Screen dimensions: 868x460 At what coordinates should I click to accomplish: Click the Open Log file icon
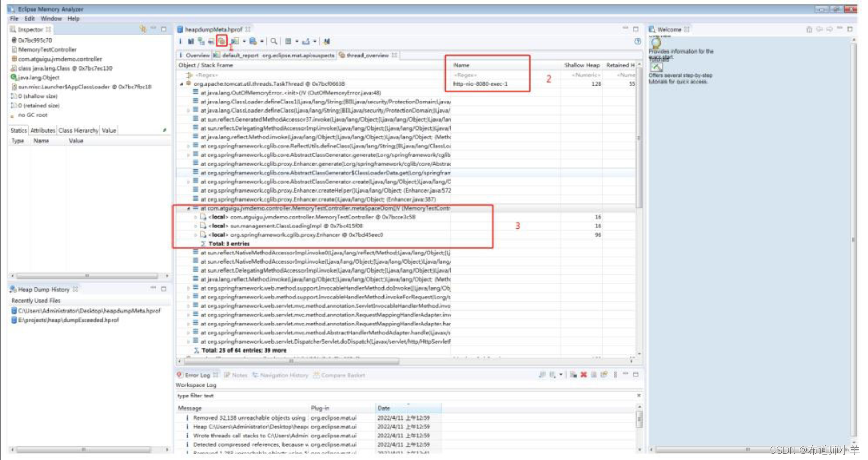[x=594, y=375]
